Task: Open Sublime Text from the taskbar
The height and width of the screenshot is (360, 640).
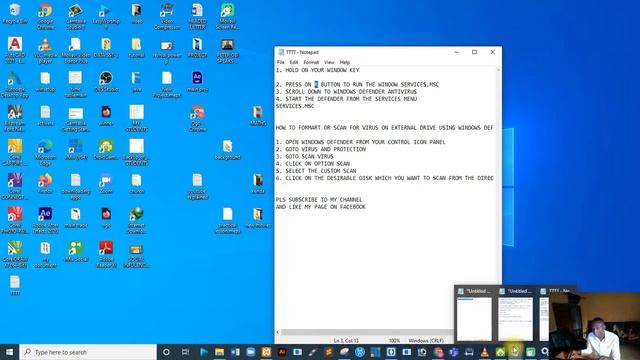Action: coord(329,352)
